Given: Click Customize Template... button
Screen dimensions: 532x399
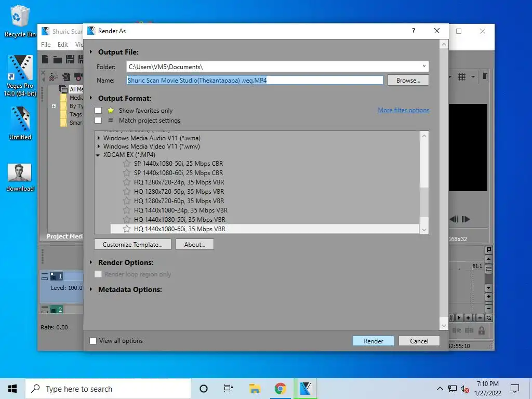Looking at the screenshot, I should point(132,244).
